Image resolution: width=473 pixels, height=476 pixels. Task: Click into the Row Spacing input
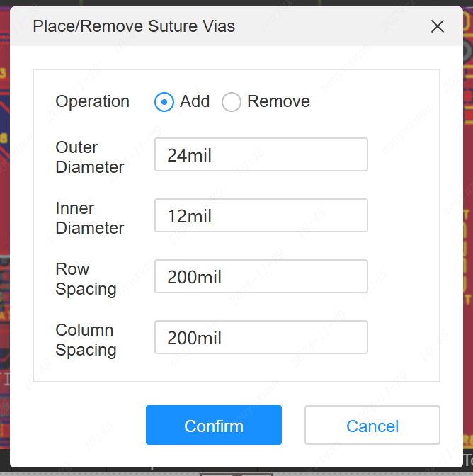[x=261, y=276]
